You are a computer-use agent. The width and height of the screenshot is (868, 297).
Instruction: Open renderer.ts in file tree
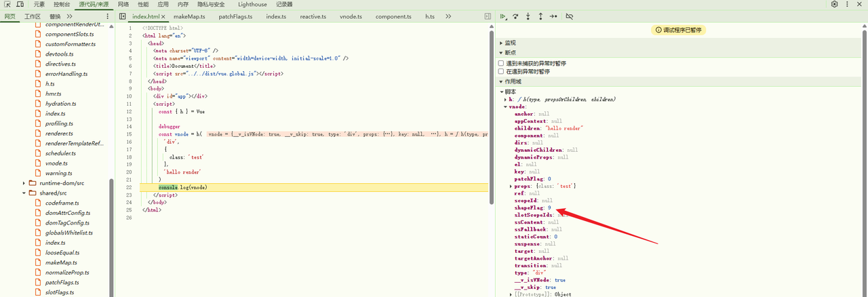coord(58,134)
